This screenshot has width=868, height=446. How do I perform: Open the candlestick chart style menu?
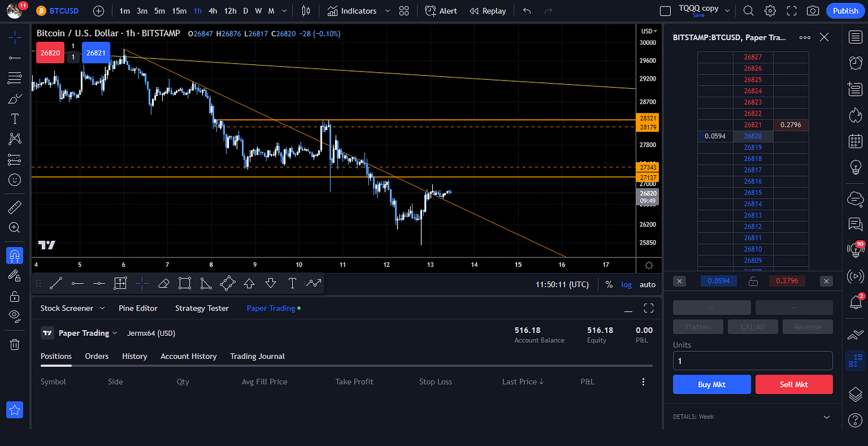tap(306, 11)
